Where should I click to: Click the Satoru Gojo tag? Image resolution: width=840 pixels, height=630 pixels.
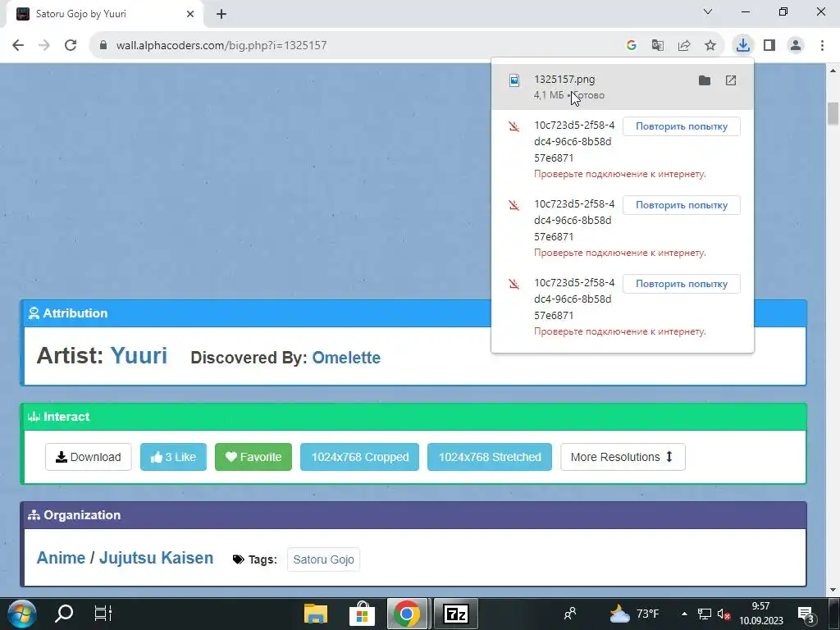pyautogui.click(x=323, y=559)
